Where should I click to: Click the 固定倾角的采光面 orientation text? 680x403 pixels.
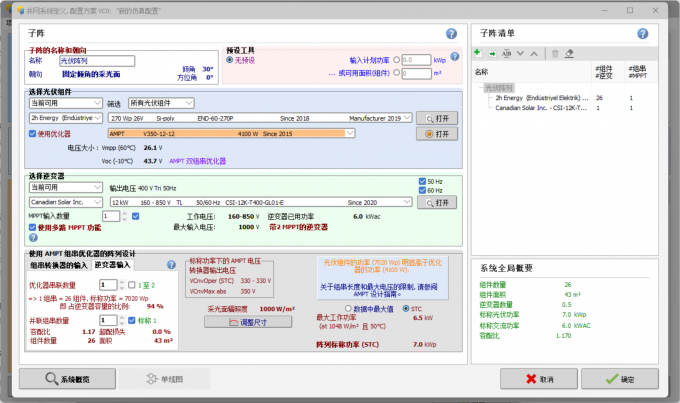[91, 74]
